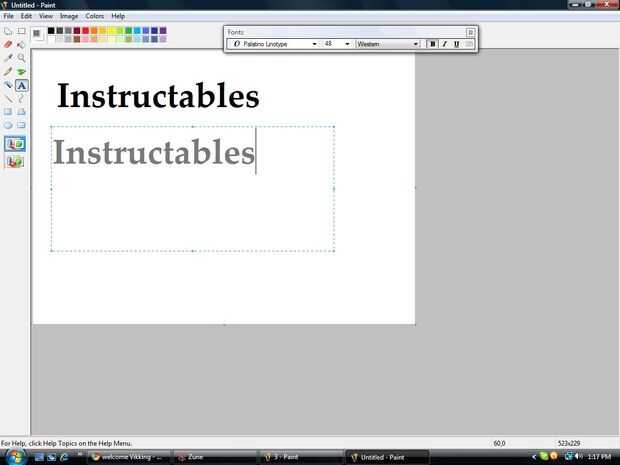Enable transparent background text option
Viewport: 620px width, 465px height.
[x=15, y=161]
